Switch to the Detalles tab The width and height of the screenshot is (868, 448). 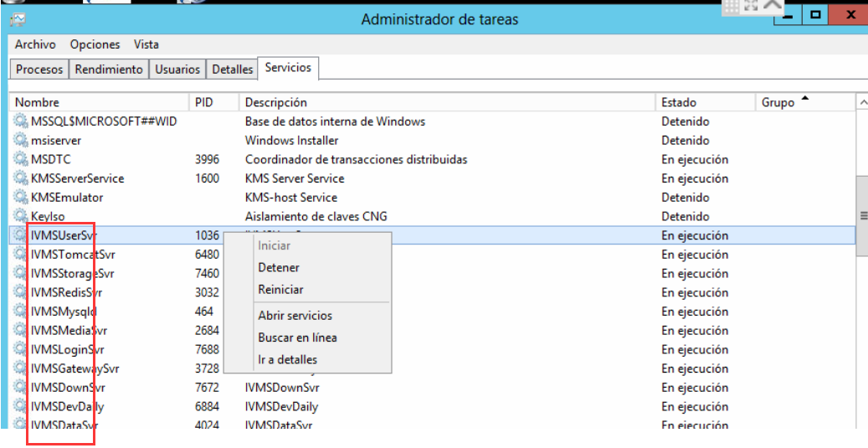233,70
